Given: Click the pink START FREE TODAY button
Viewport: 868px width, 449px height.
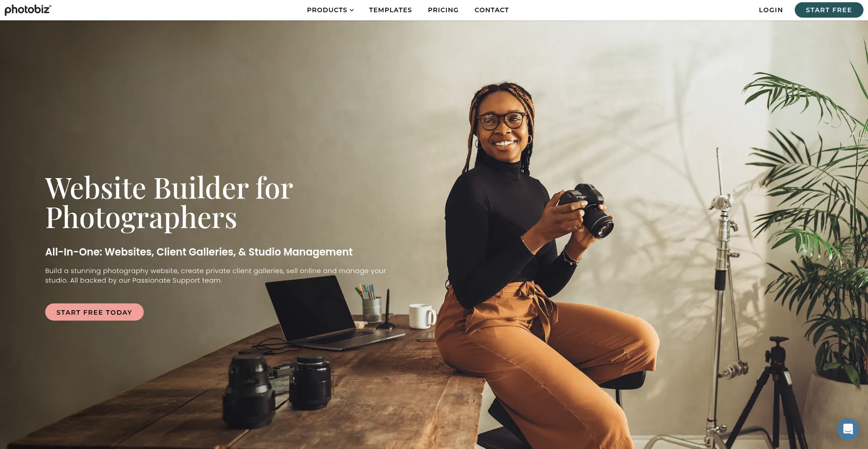Looking at the screenshot, I should 94,312.
